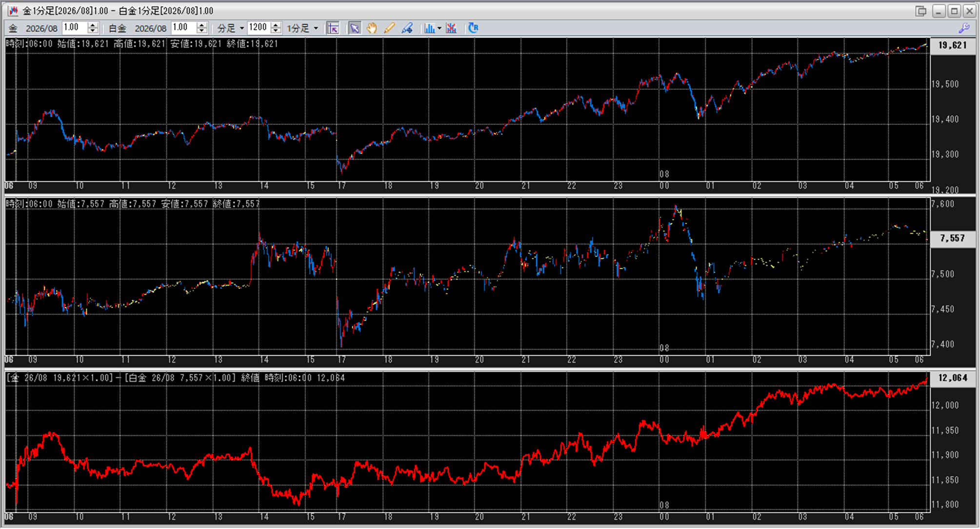Click the drawing edit pen icon
This screenshot has width=980, height=529.
tap(407, 28)
